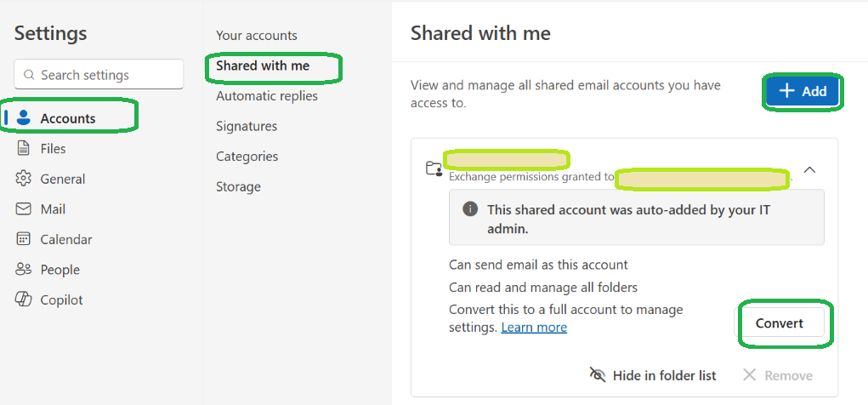This screenshot has height=405, width=868.
Task: Open People settings category
Action: pos(60,270)
